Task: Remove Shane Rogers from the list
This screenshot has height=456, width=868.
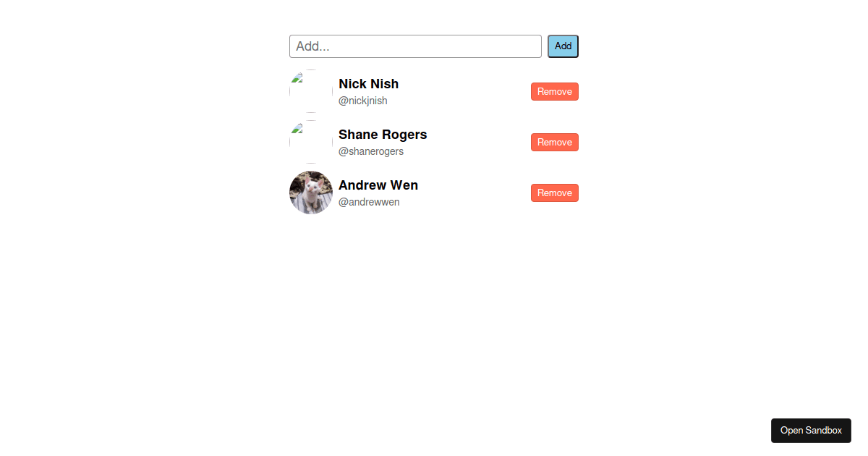Action: (x=555, y=142)
